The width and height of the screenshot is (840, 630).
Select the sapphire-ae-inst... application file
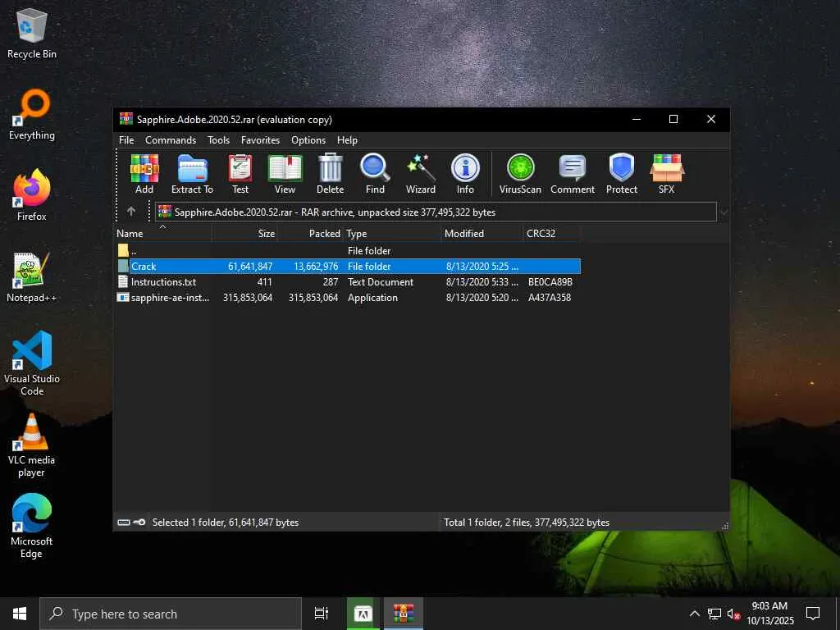tap(348, 297)
